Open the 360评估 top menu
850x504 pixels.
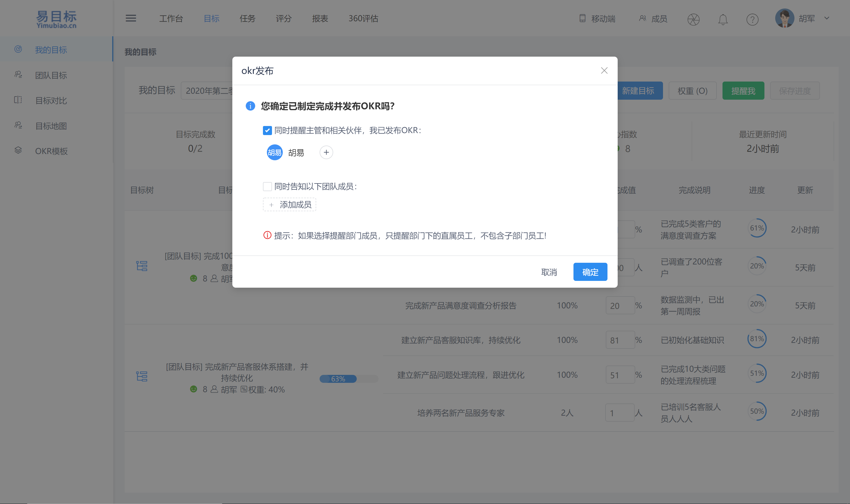point(363,18)
